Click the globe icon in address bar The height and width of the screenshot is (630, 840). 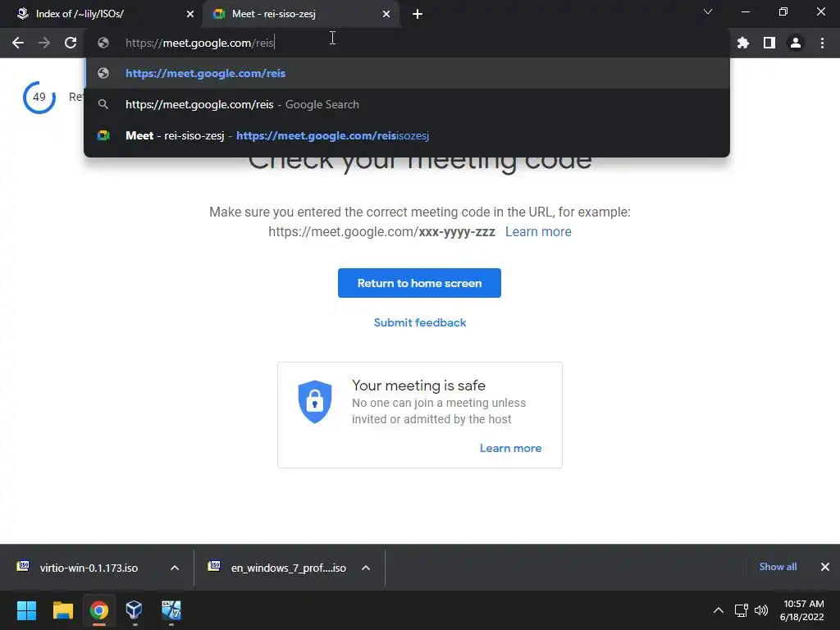(103, 43)
